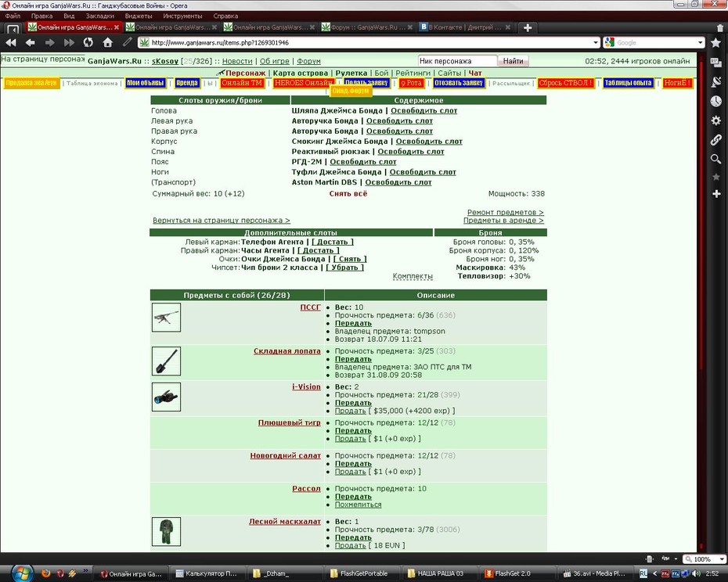Open the search magnifier sidebar icon

tap(716, 160)
